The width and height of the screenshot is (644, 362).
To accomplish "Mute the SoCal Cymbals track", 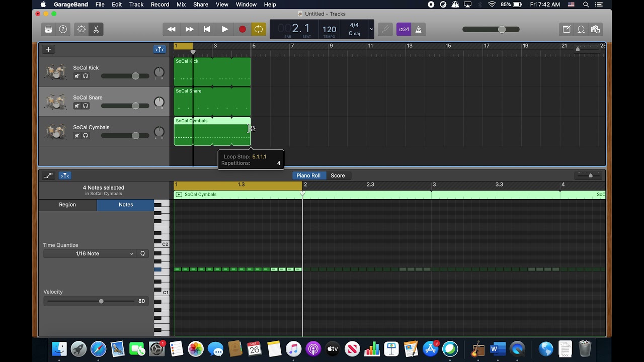I will 77,136.
